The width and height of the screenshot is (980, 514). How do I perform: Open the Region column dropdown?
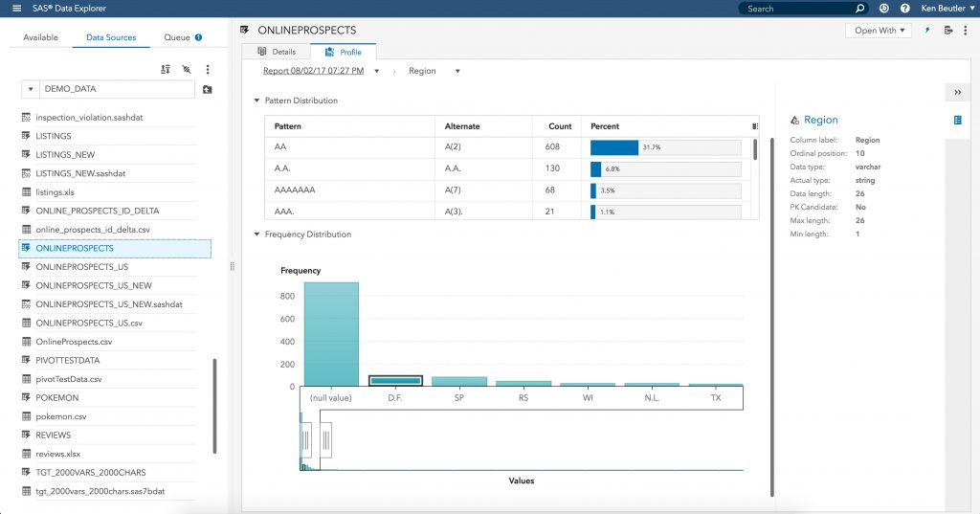click(457, 71)
